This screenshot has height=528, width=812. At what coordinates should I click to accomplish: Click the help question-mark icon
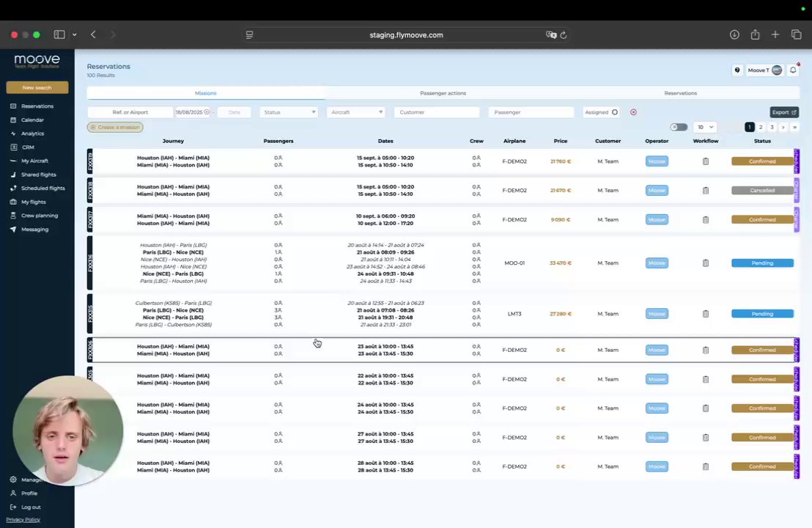point(737,70)
